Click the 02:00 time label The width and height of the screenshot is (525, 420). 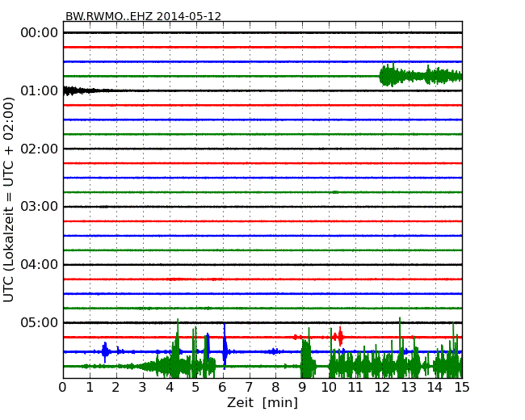(x=40, y=149)
